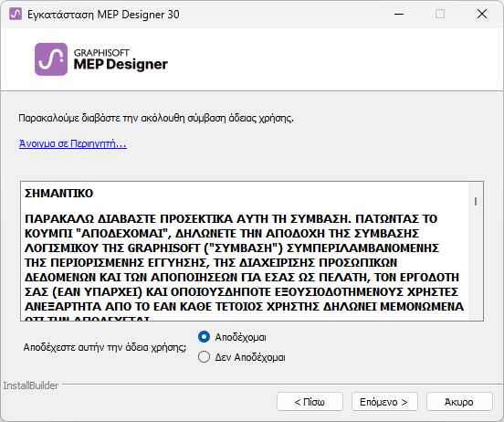Click the Αποδέχεστε αυτήν την άδεια χρήσης; label
Image resolution: width=504 pixels, height=422 pixels.
(105, 347)
